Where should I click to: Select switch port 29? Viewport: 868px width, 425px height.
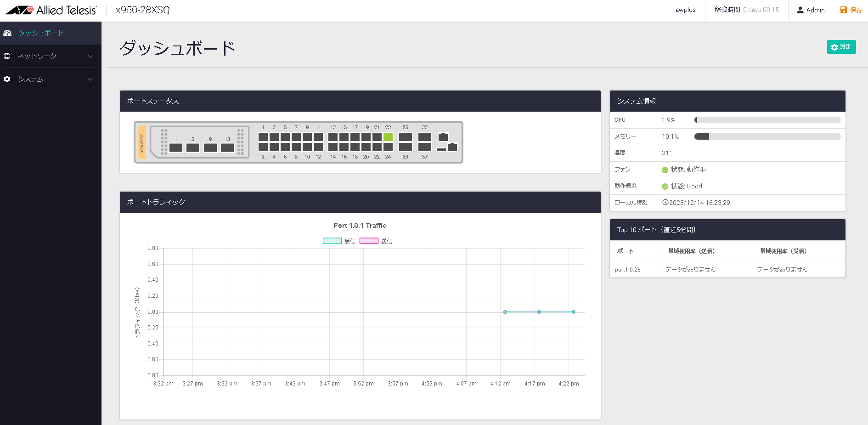406,147
